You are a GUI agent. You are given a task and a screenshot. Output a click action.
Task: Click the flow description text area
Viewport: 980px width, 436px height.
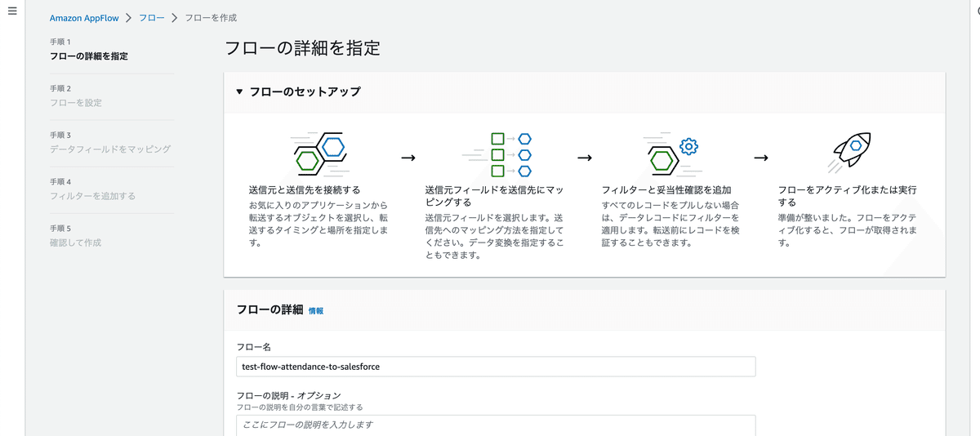[496, 425]
